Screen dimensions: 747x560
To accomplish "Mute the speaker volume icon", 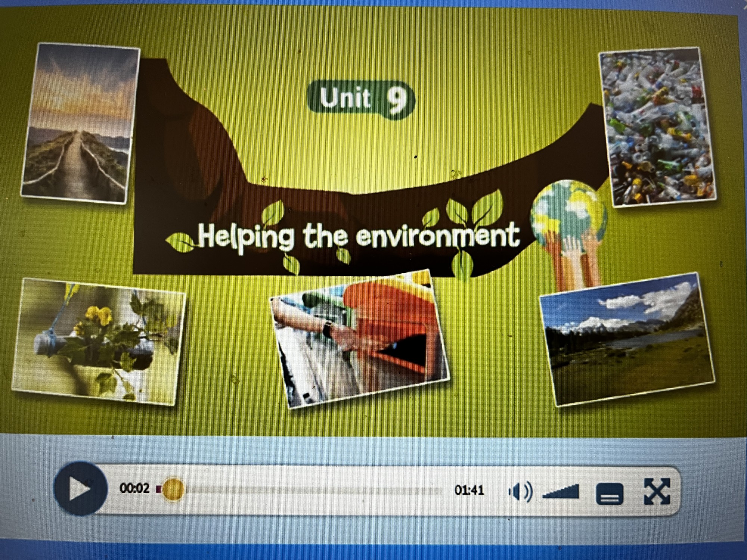I will click(x=520, y=491).
